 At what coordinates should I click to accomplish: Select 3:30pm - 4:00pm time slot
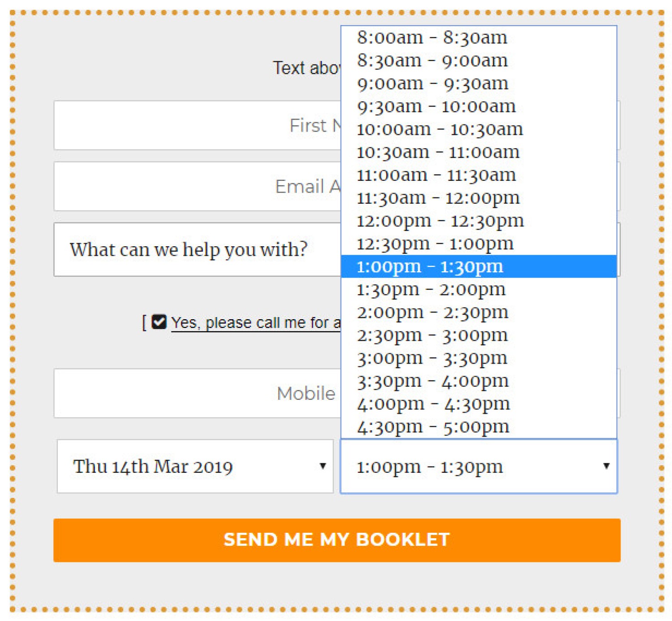(x=478, y=381)
